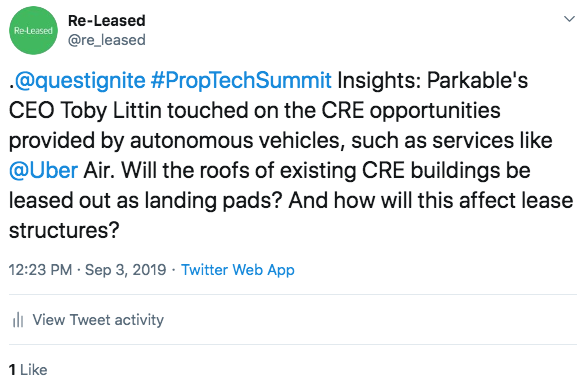Click the word structures? in tweet
Screen dimensions: 588x392
point(64,230)
